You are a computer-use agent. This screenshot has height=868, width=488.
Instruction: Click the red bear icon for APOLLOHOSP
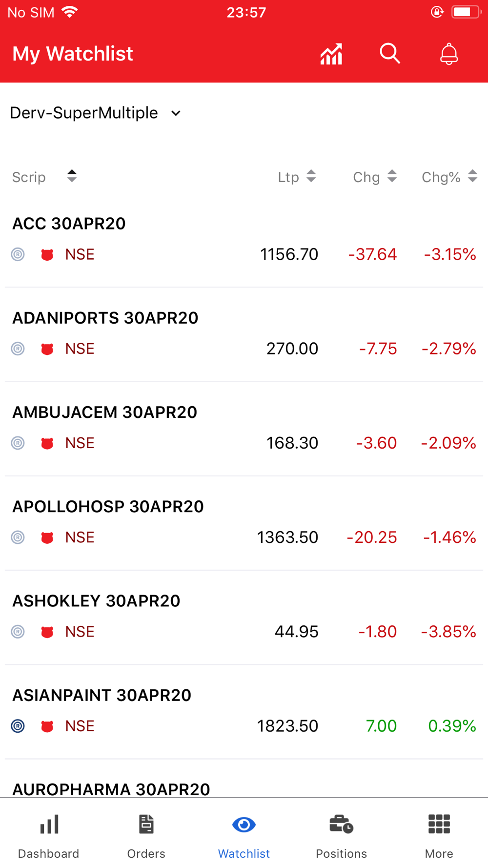[47, 537]
